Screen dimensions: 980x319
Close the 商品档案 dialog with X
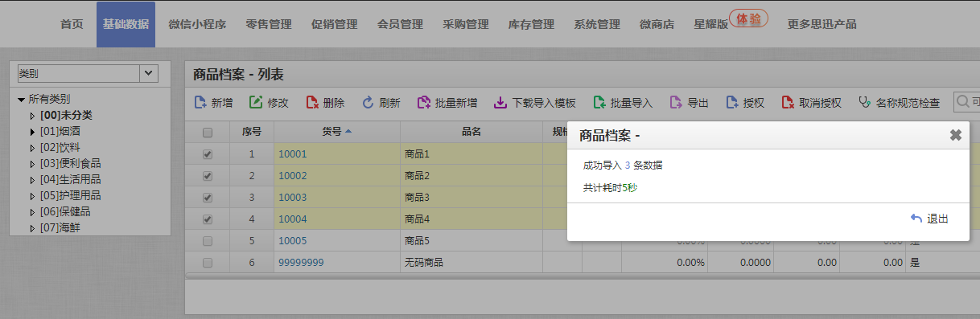coord(955,135)
